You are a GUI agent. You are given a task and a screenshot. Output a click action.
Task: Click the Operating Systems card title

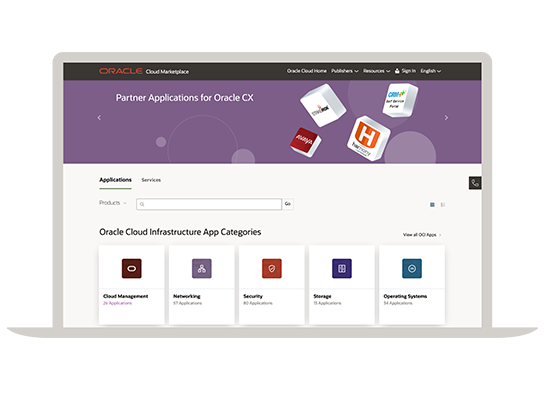pyautogui.click(x=405, y=296)
